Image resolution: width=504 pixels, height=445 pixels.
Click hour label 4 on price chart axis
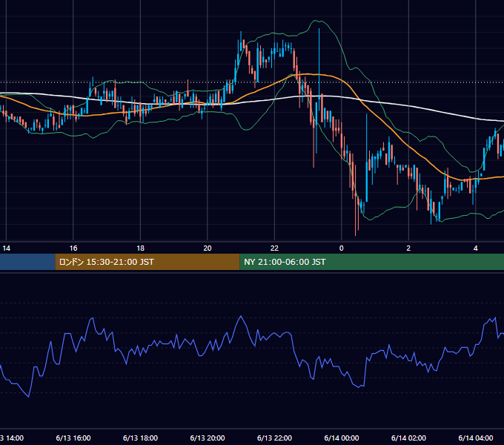coord(476,248)
